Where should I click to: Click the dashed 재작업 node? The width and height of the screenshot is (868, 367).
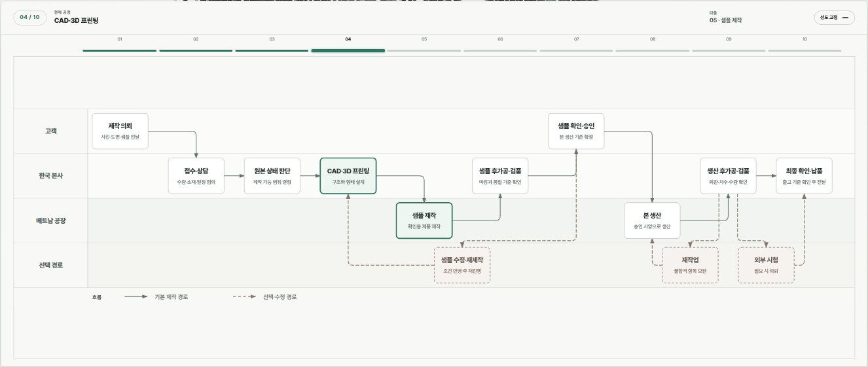tap(690, 265)
